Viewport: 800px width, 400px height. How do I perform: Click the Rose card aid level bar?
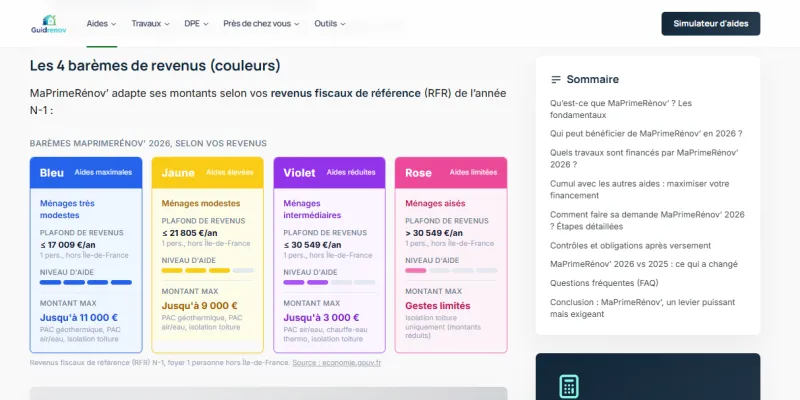pyautogui.click(x=451, y=270)
